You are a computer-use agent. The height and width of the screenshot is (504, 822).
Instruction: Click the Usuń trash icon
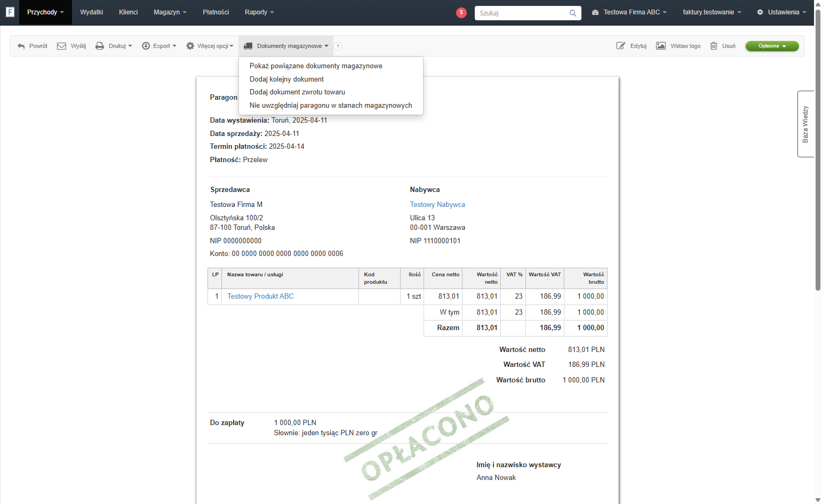pos(714,46)
